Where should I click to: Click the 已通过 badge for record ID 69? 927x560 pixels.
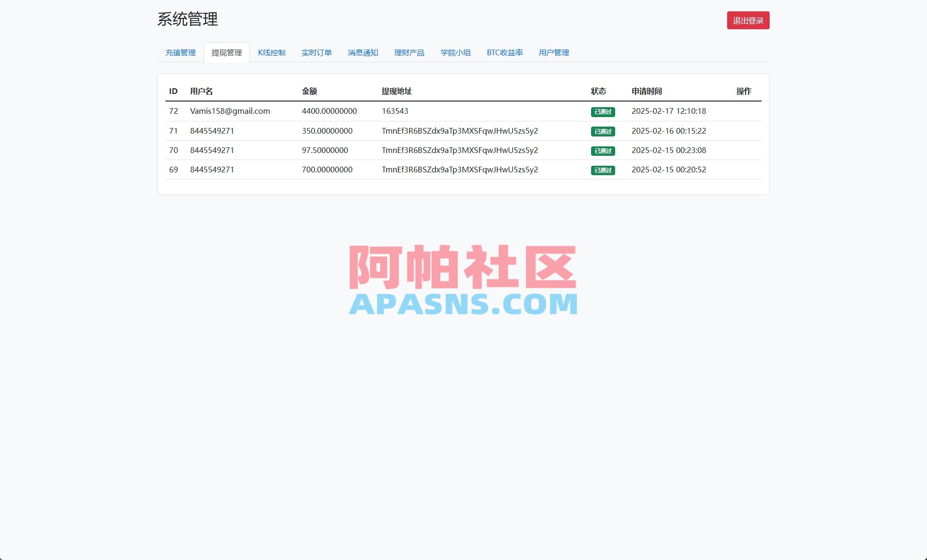603,170
